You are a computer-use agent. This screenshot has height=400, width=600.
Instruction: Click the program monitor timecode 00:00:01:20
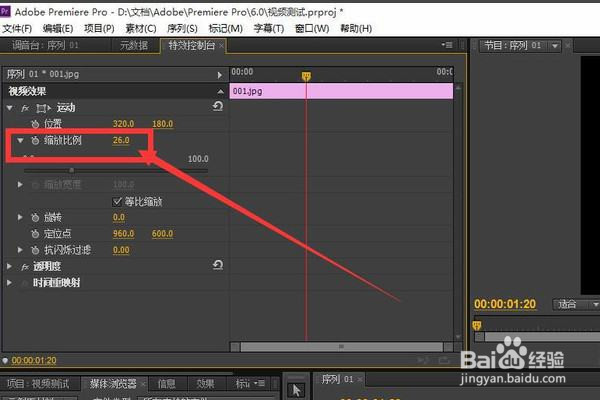(x=505, y=304)
